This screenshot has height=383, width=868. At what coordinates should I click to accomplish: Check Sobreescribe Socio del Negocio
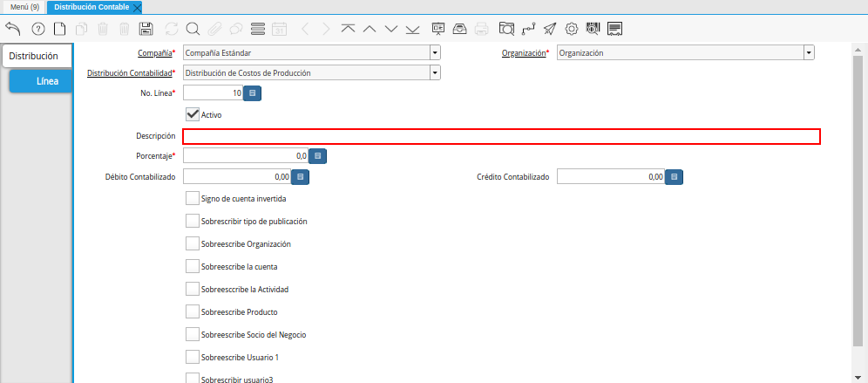point(192,334)
